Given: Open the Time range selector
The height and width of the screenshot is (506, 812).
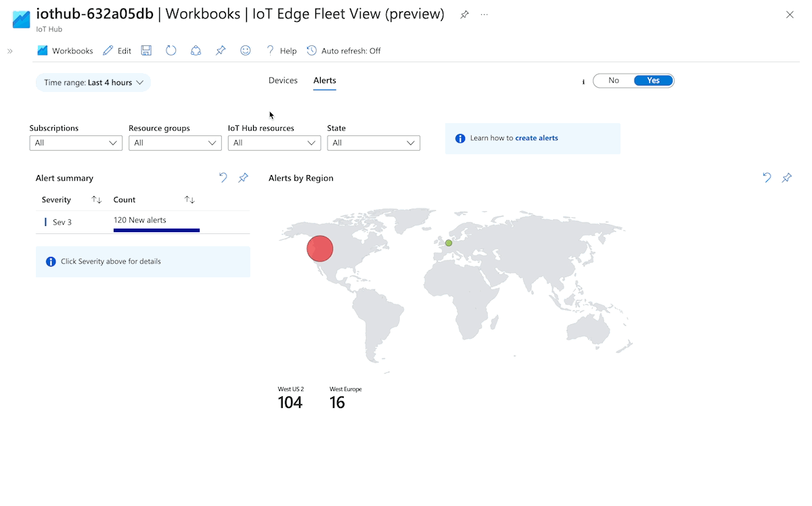Looking at the screenshot, I should click(x=93, y=83).
